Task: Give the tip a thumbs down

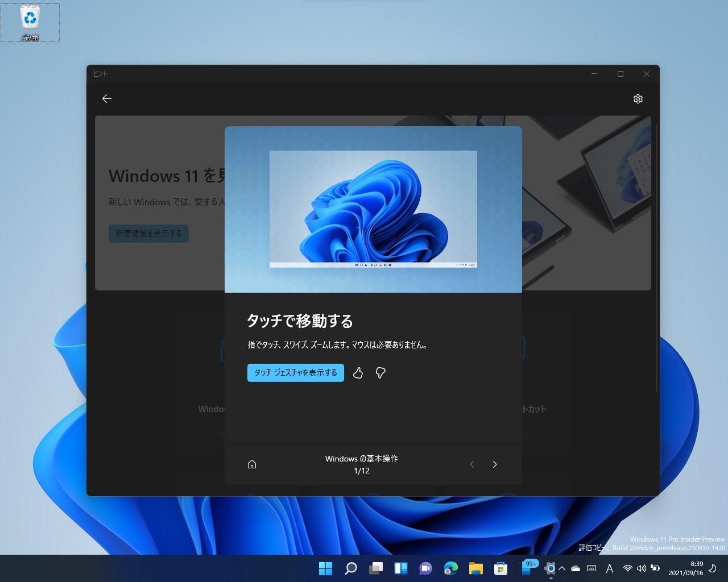Action: [x=380, y=373]
